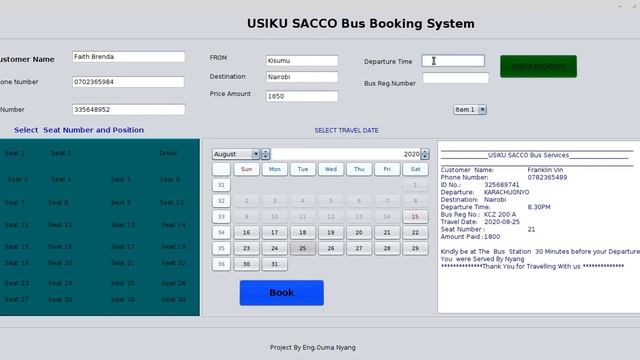The height and width of the screenshot is (360, 640).
Task: Select Seat 10 in seat panel
Action: click(x=171, y=202)
